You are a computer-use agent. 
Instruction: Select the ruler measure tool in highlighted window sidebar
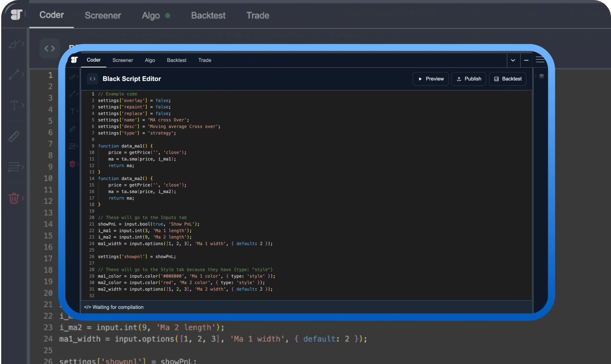pyautogui.click(x=72, y=129)
